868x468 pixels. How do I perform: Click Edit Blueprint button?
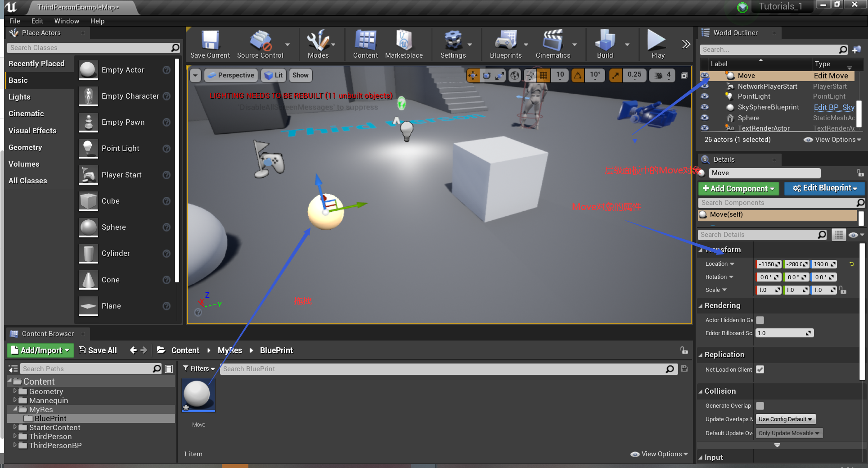pyautogui.click(x=824, y=188)
